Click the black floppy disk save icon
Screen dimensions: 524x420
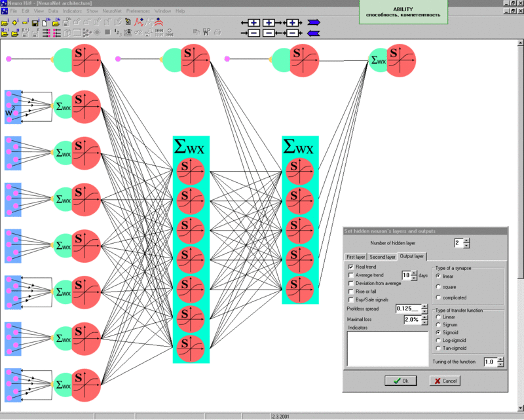[35, 23]
